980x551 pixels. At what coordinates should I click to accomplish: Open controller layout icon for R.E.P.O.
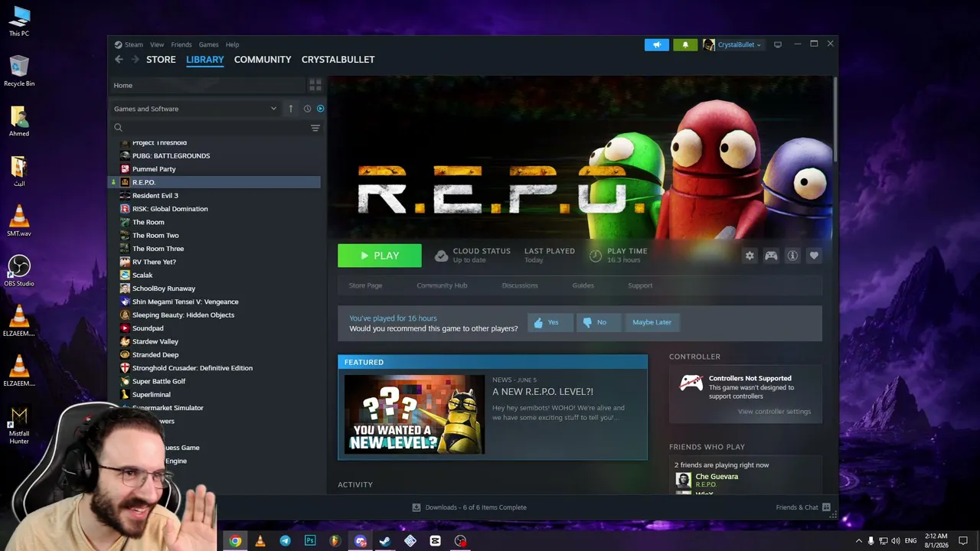click(x=771, y=256)
